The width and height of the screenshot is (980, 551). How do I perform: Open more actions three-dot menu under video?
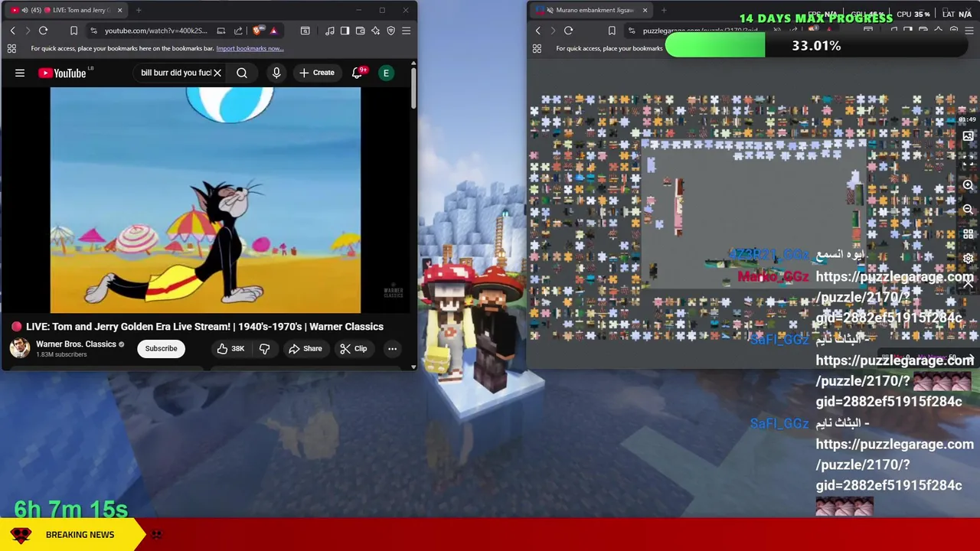(x=392, y=348)
